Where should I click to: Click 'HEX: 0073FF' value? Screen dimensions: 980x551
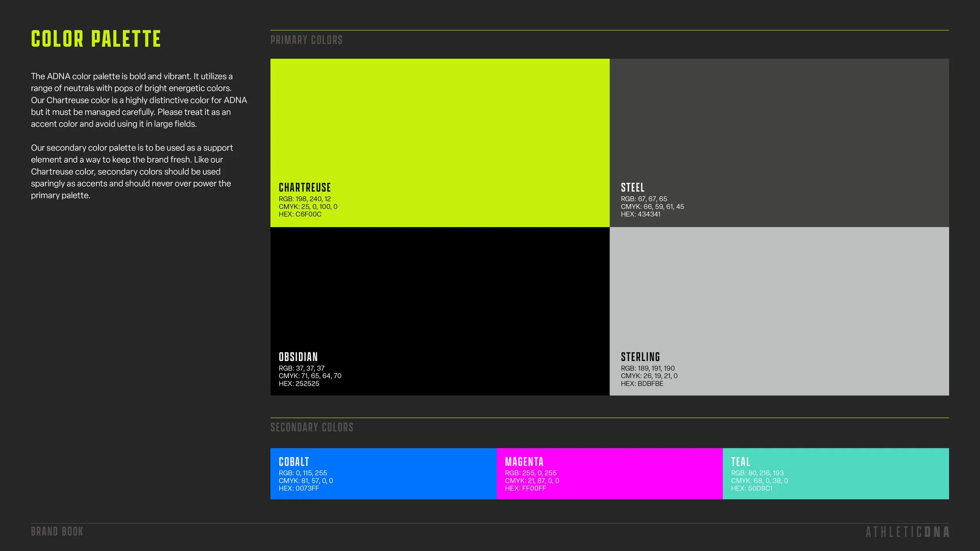point(299,488)
